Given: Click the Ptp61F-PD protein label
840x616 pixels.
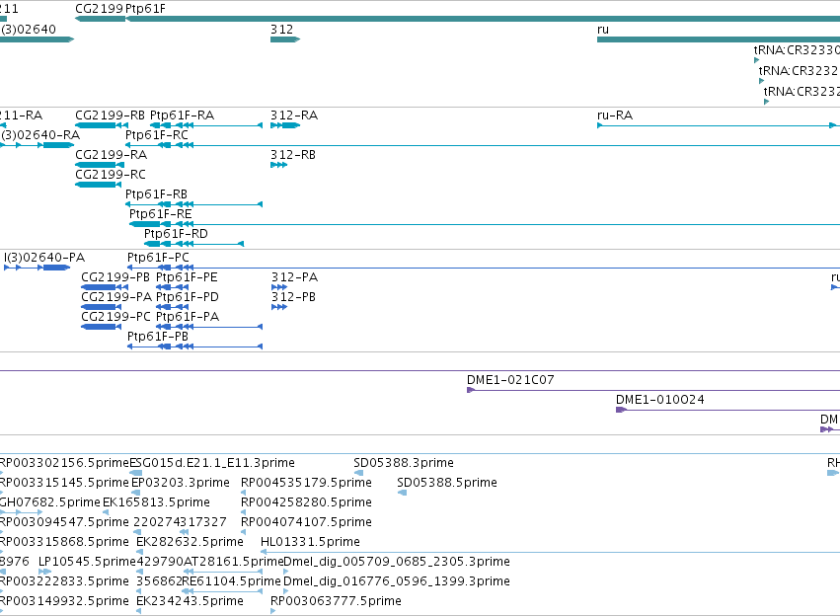Looking at the screenshot, I should tap(188, 297).
